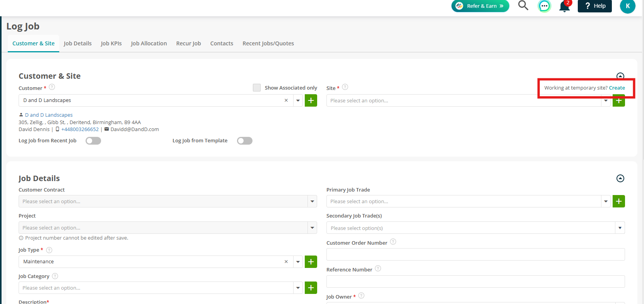Open the Site dropdown arrow
644x304 pixels.
coord(606,101)
